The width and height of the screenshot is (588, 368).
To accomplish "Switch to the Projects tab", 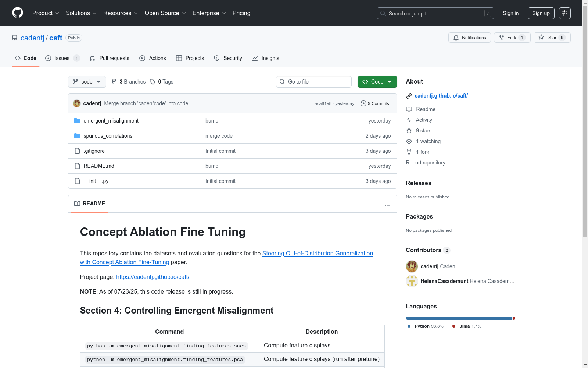I will click(190, 58).
